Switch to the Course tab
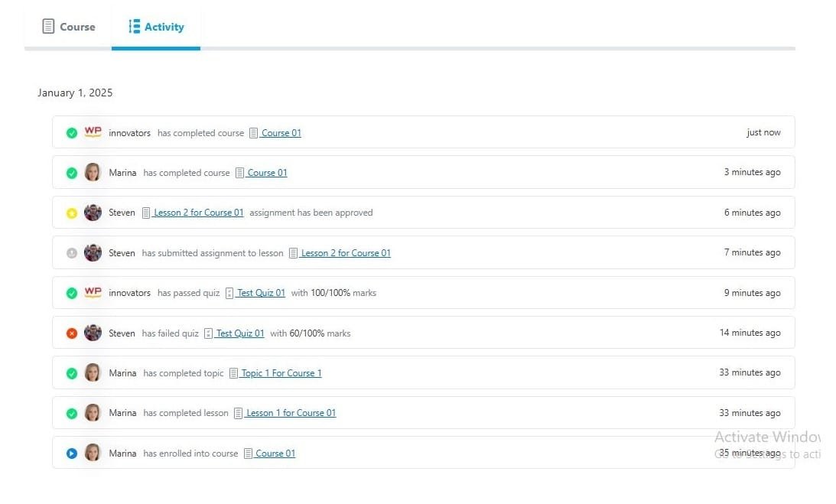836x504 pixels. coord(68,27)
